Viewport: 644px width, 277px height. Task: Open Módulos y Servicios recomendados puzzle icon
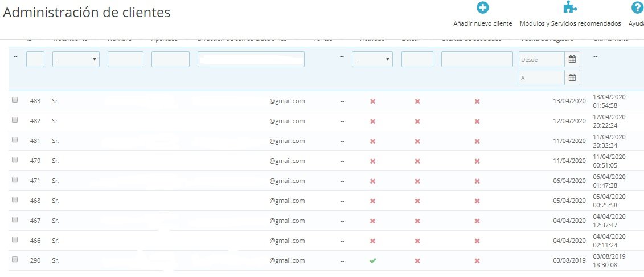coord(570,7)
